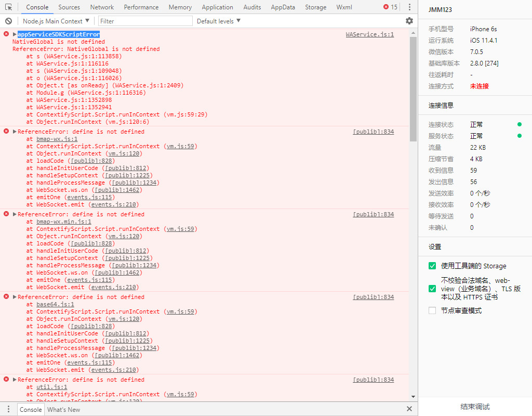
Task: Toggle the 使用工具端的 Storage checkbox
Action: pyautogui.click(x=432, y=266)
